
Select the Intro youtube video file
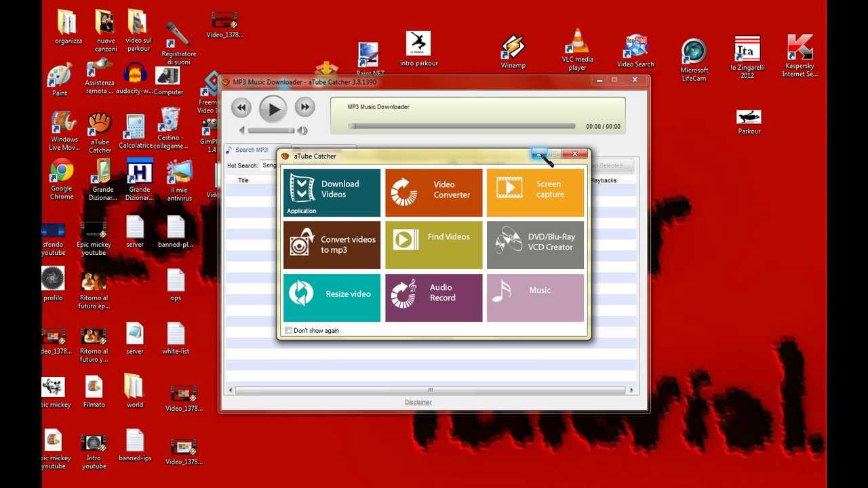tap(94, 452)
